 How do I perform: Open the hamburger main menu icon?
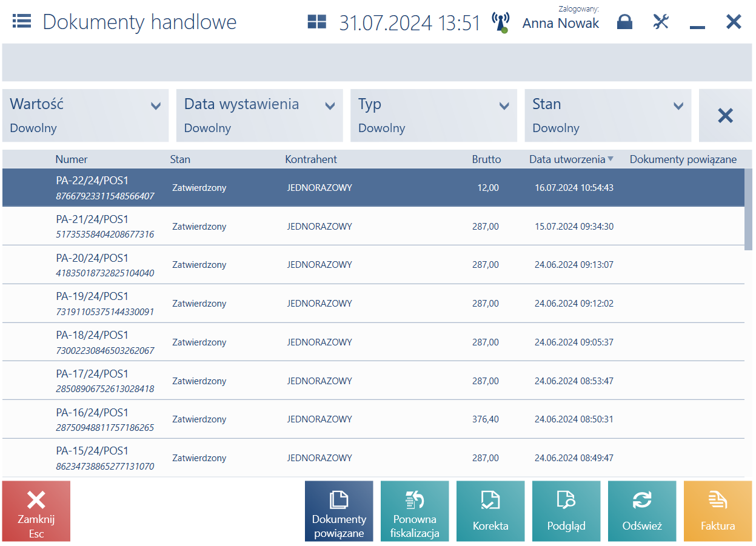pos(22,22)
